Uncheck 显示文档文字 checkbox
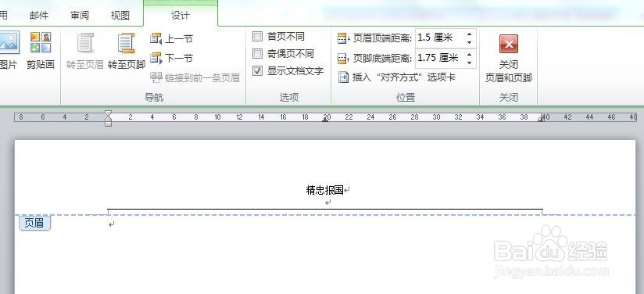Screen dimensions: 644x294 [257, 70]
